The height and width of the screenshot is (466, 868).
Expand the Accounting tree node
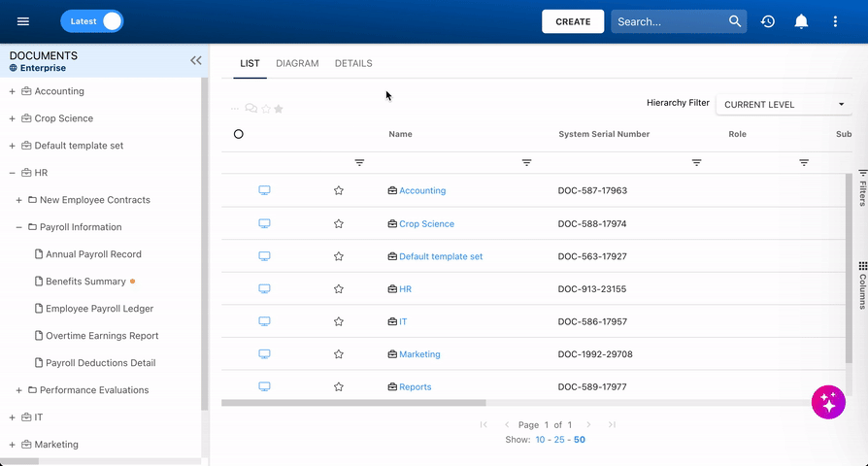pyautogui.click(x=12, y=91)
